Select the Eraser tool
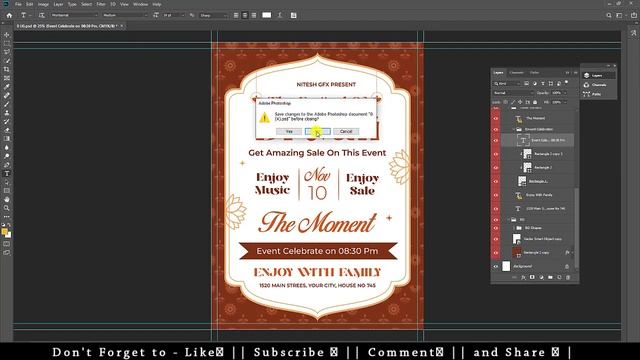The image size is (640, 360). pyautogui.click(x=7, y=130)
